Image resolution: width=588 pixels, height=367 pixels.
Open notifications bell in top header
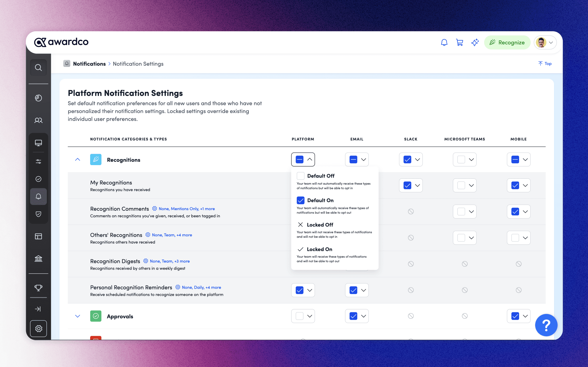coord(444,42)
